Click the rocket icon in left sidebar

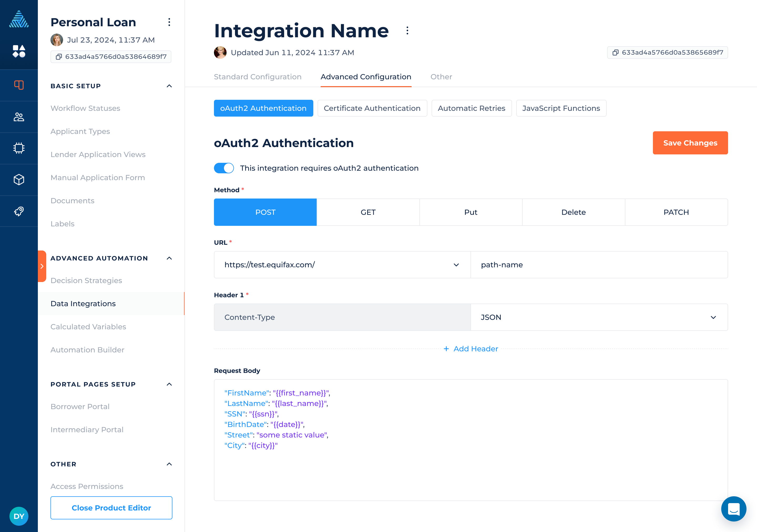pyautogui.click(x=19, y=211)
